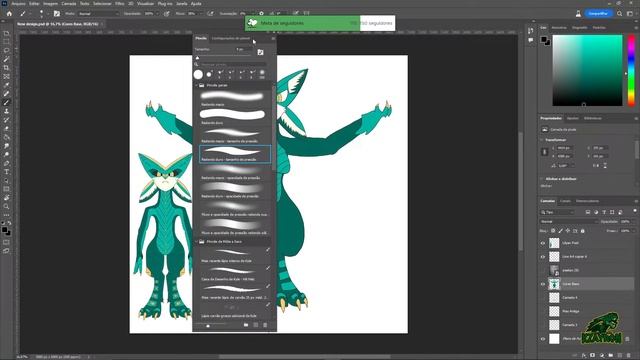640x360 pixels.
Task: Select the Clone Stamp tool
Action: [7, 111]
